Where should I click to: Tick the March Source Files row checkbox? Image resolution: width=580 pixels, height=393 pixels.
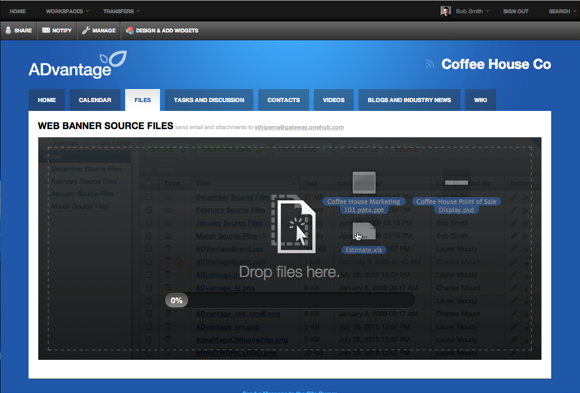tap(149, 236)
